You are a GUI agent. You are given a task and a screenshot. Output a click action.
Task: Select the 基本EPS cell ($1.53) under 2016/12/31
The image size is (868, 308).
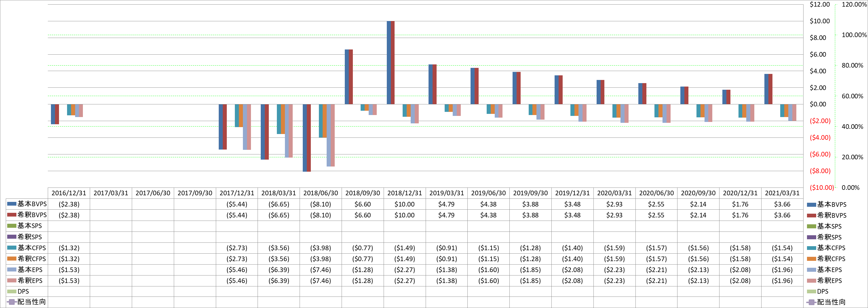coord(69,270)
